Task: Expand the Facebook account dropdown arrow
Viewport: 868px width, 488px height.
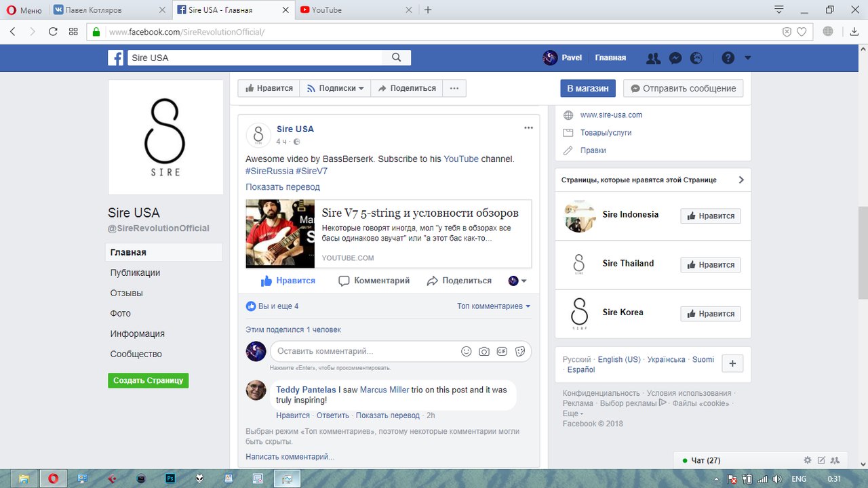Action: click(748, 58)
